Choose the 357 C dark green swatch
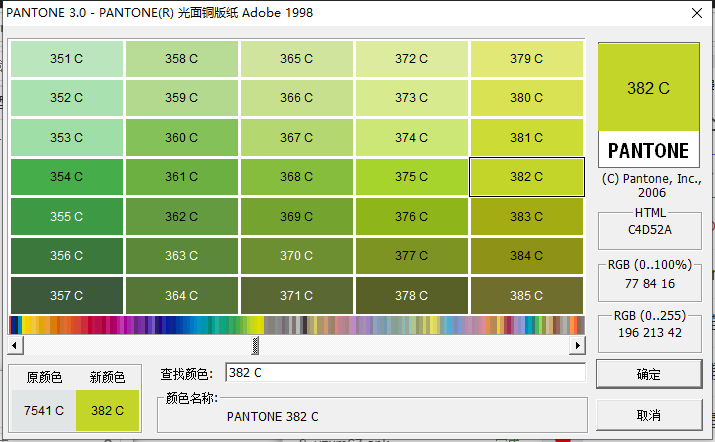Image resolution: width=715 pixels, height=442 pixels. [66, 295]
